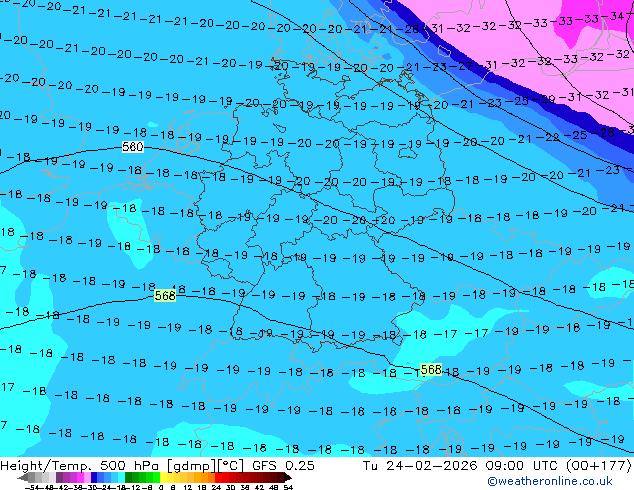Click the yellow swatch at 0 in the legend

(x=164, y=477)
